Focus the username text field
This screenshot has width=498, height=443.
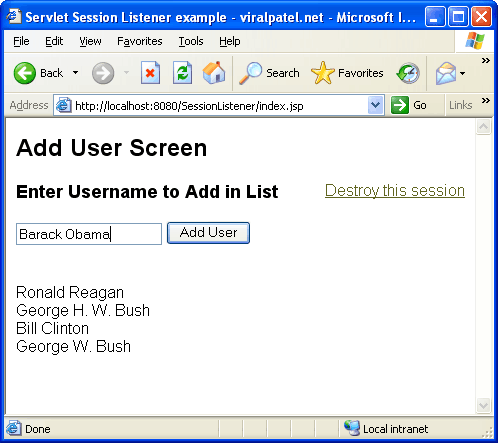[x=89, y=234]
